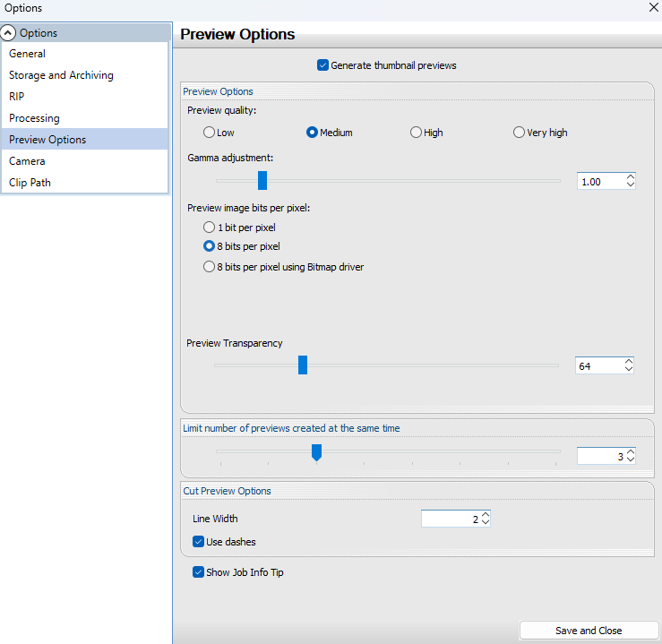This screenshot has height=644, width=662.
Task: Click the preview limit slider handle
Action: click(x=316, y=452)
